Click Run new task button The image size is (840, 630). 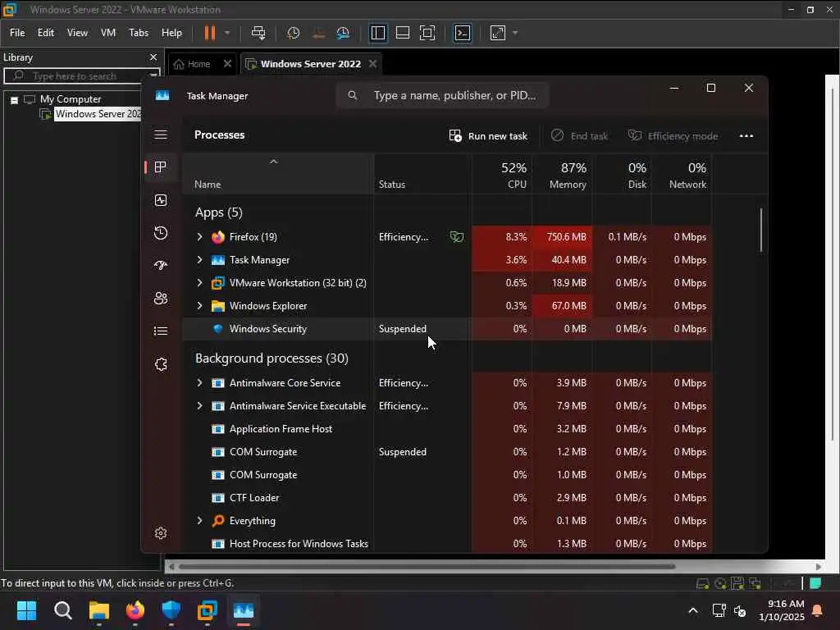tap(488, 136)
